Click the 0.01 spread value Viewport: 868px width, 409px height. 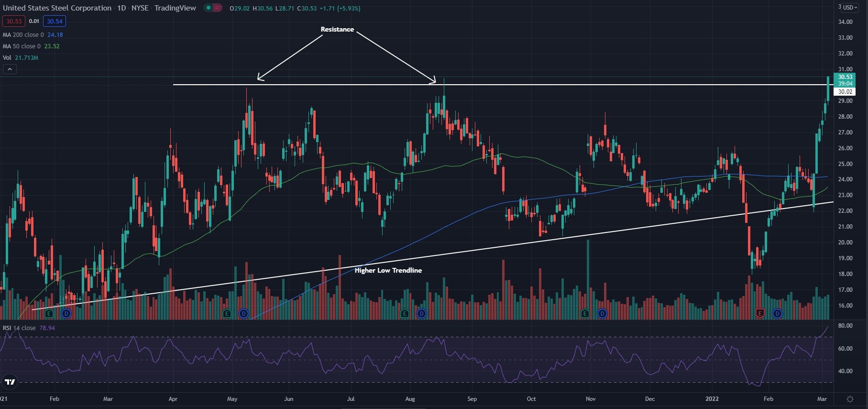[x=34, y=21]
